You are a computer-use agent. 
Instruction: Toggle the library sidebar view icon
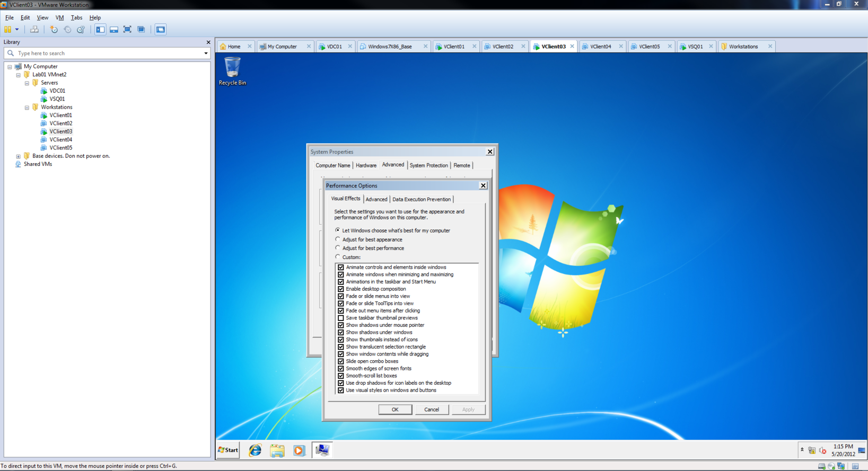point(100,30)
